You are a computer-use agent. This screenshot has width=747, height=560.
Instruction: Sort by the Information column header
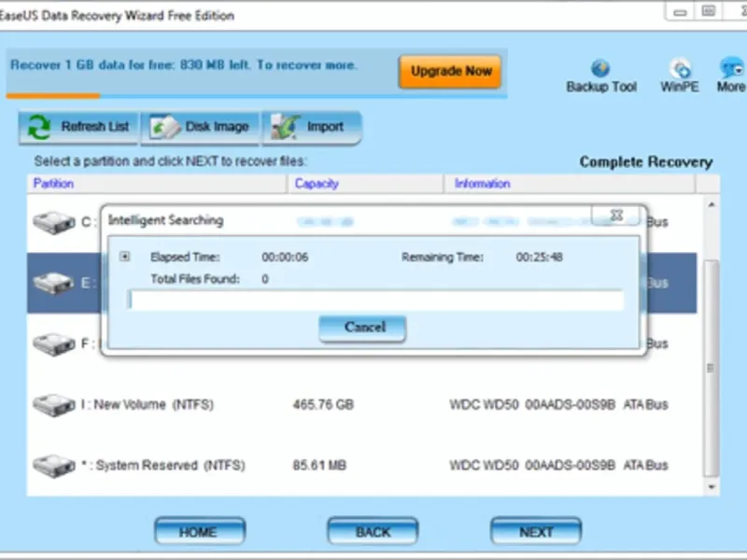point(570,184)
